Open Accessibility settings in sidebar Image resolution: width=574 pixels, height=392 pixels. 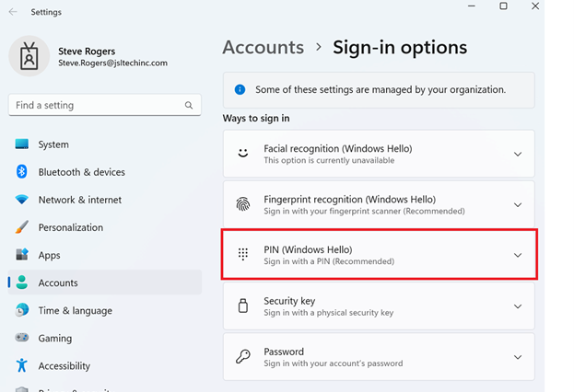[64, 365]
